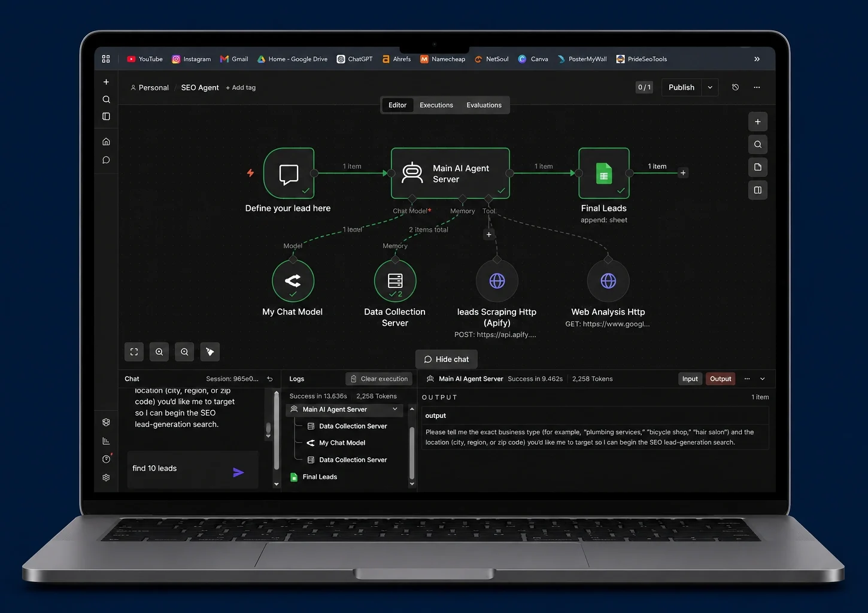
Task: Switch to the Editor tab
Action: pos(397,105)
